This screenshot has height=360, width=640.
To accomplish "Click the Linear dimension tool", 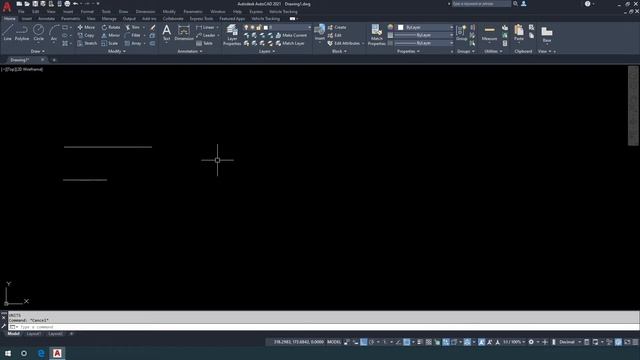I will (206, 27).
